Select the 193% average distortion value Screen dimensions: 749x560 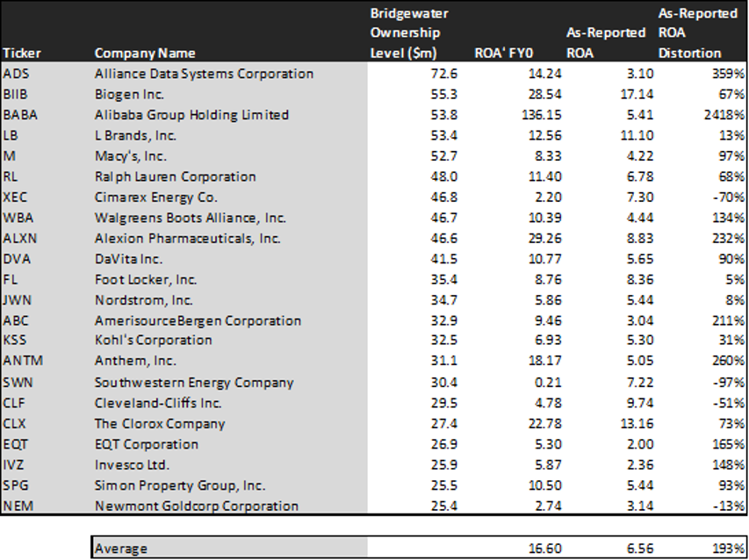pyautogui.click(x=730, y=549)
